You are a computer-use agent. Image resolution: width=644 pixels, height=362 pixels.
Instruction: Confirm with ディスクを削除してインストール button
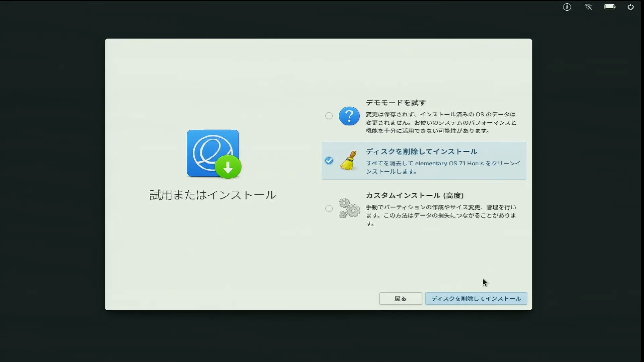[476, 299]
